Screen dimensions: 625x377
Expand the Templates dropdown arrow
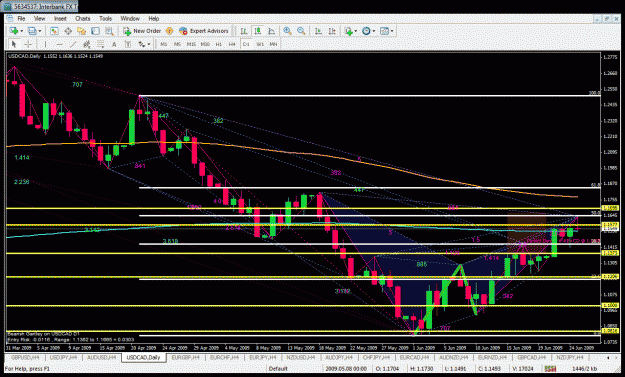coord(392,31)
